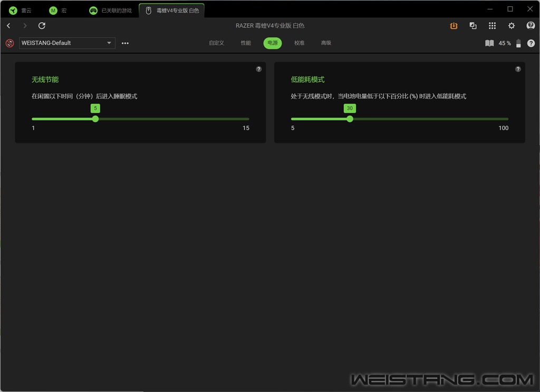The height and width of the screenshot is (392, 540).
Task: Click the 无线节能 sleep timer slider handle
Action: tap(95, 119)
